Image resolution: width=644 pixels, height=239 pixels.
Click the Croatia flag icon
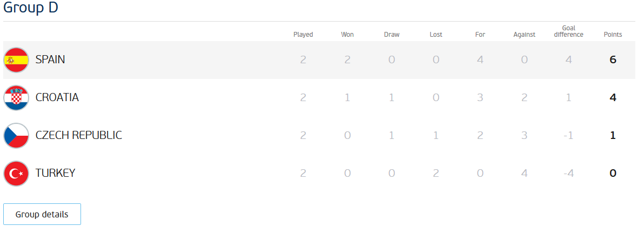click(x=16, y=98)
